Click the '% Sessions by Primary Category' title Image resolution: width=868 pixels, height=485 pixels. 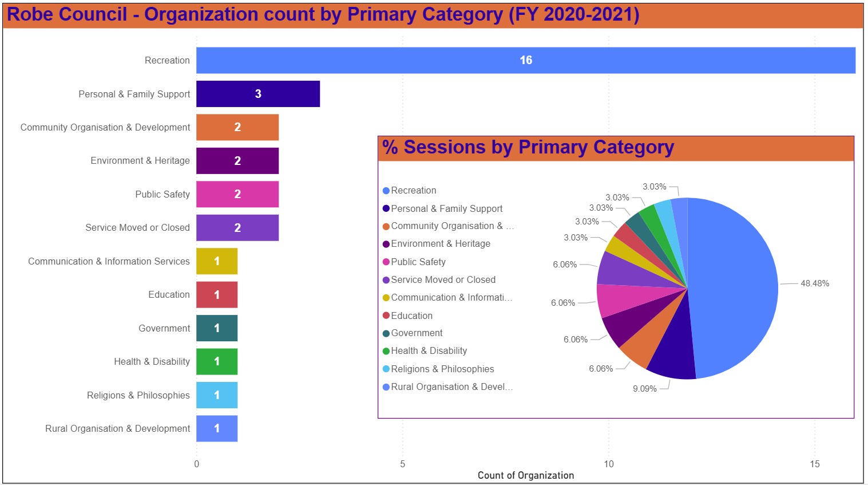click(x=528, y=148)
